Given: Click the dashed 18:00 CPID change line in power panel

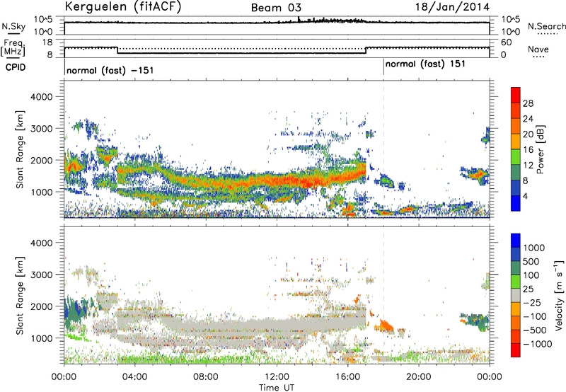Looking at the screenshot, I should click(x=383, y=149).
